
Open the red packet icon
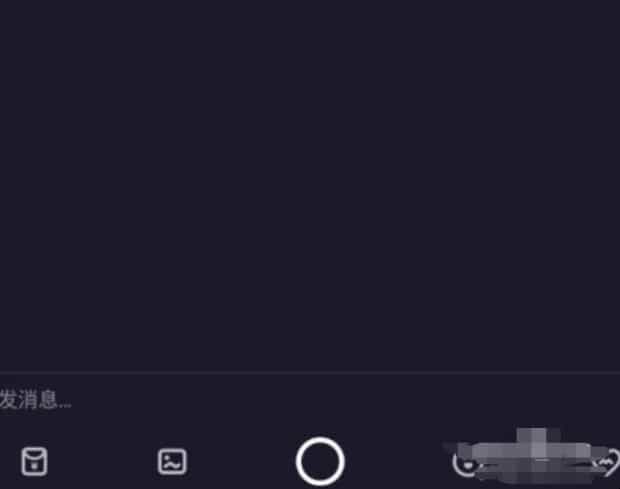(x=34, y=461)
